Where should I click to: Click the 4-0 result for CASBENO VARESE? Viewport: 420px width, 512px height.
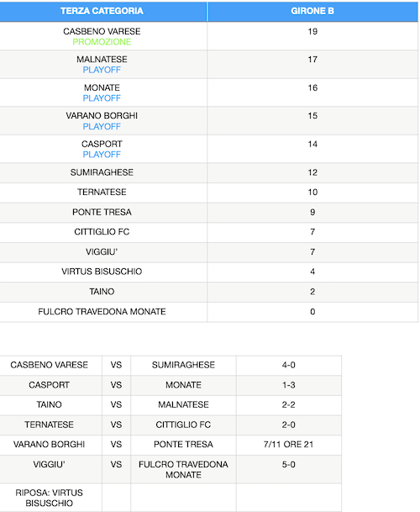289,365
